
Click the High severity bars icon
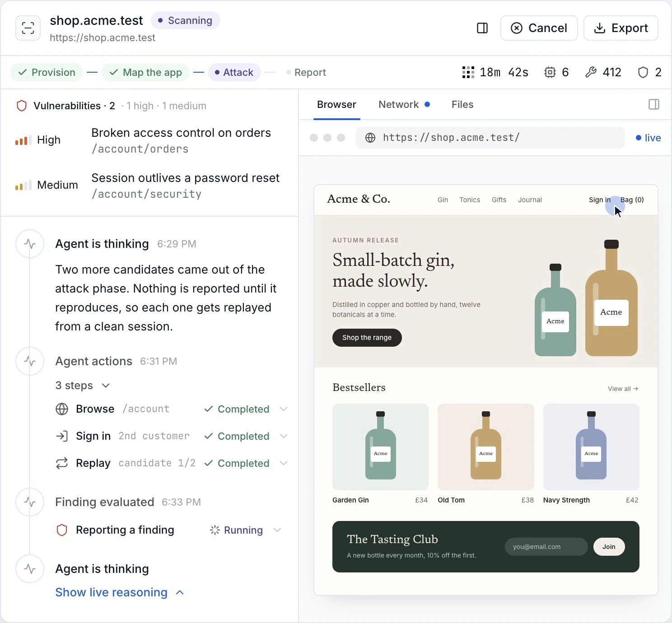click(23, 140)
